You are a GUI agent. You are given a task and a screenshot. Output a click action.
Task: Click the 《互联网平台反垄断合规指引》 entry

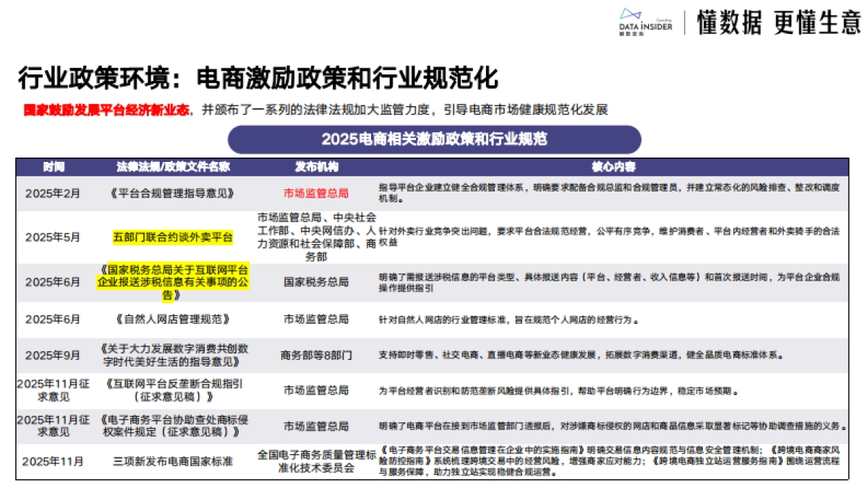pos(174,390)
